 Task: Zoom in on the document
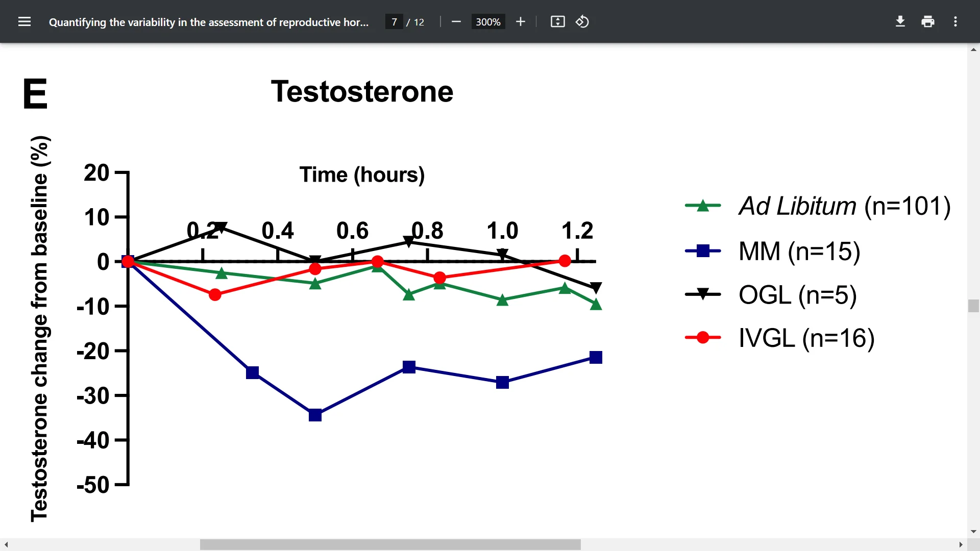pos(520,21)
